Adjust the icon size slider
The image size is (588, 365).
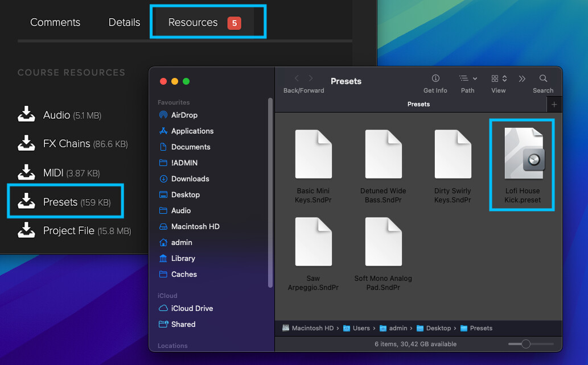tap(526, 344)
